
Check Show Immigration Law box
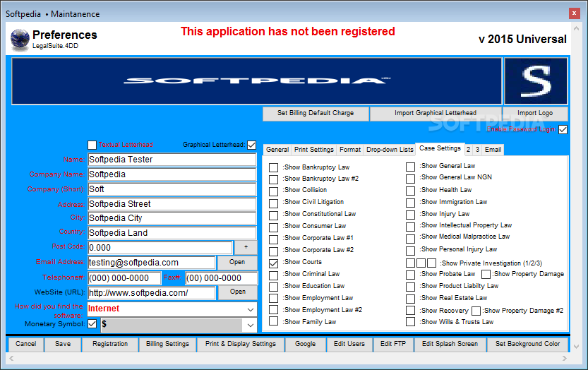pyautogui.click(x=410, y=203)
